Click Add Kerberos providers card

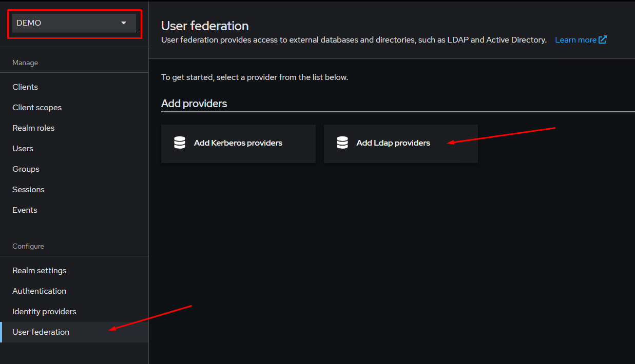click(238, 144)
